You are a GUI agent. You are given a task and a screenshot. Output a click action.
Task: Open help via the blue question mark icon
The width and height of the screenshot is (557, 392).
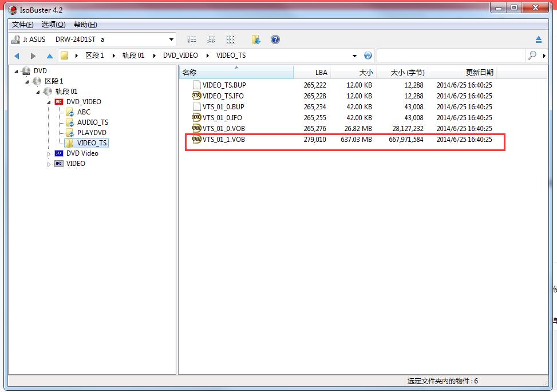275,39
